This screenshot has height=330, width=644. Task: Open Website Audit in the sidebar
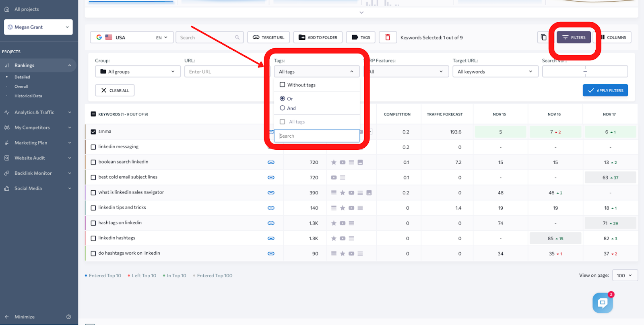click(38, 158)
